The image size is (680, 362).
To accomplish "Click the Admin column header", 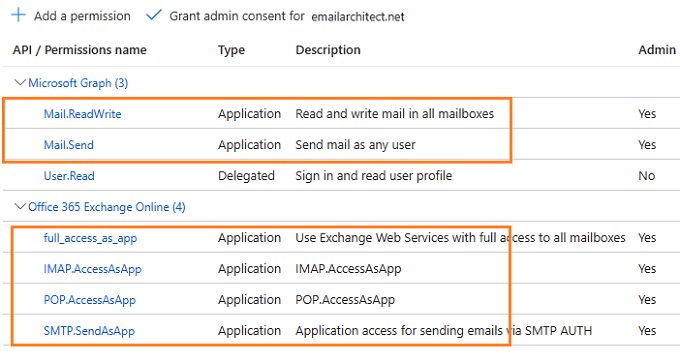I will 657,50.
